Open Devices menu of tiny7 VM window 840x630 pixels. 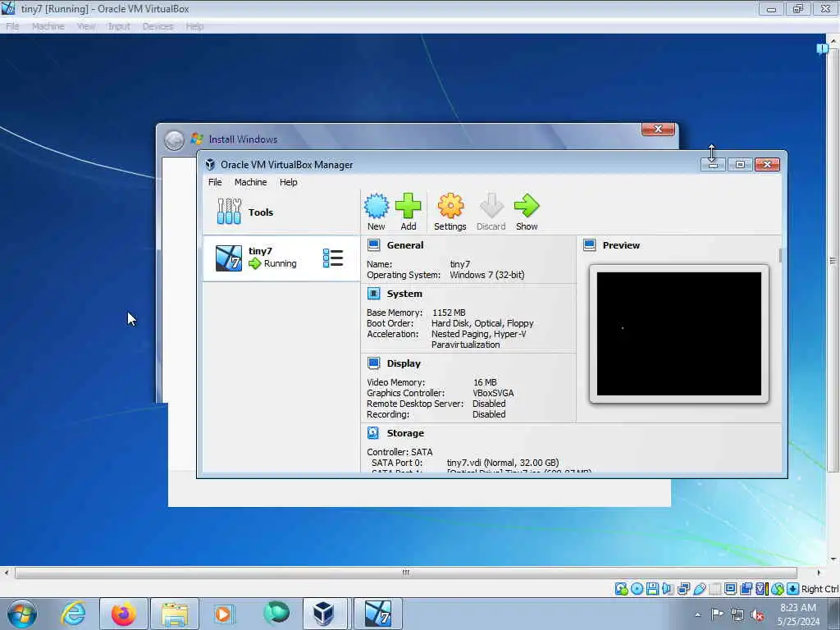coord(157,26)
